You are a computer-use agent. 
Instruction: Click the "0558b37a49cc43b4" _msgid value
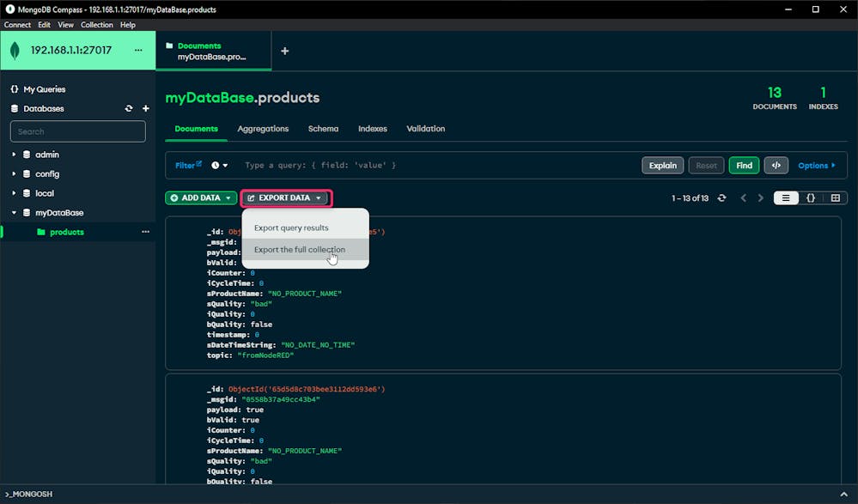coord(281,399)
